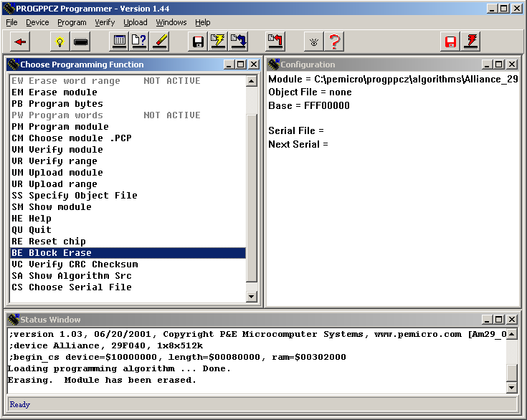Click function list scroll up arrow
527x420 pixels.
coord(252,81)
